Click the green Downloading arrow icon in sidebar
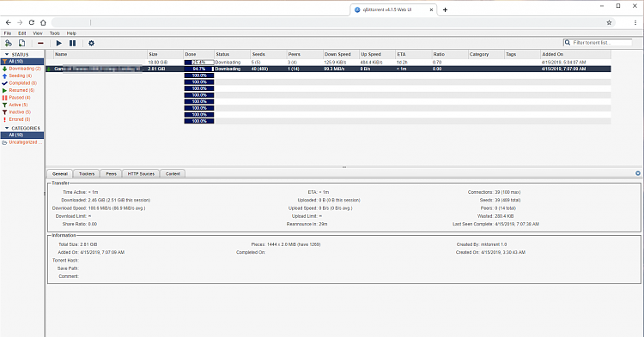The width and height of the screenshot is (644, 337). pyautogui.click(x=5, y=69)
